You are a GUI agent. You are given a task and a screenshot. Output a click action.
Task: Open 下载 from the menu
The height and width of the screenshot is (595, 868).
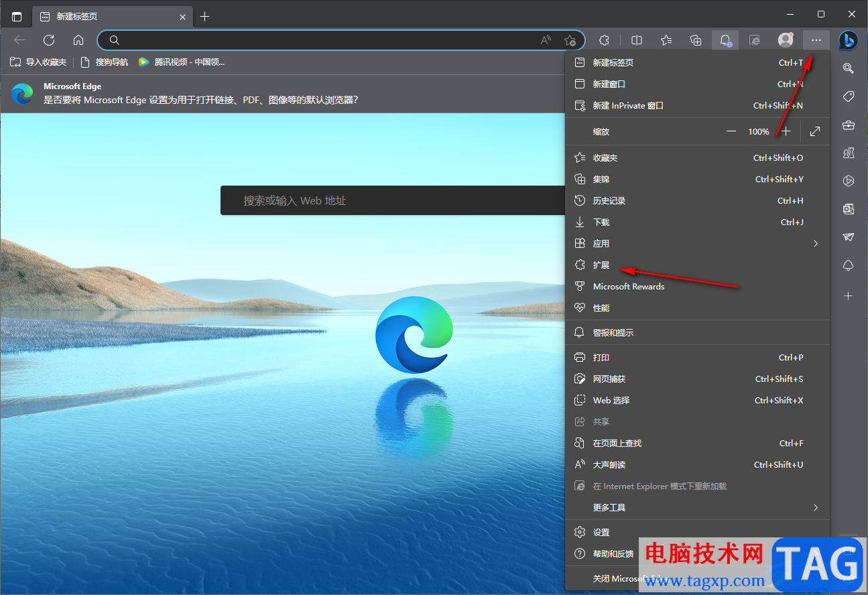coord(698,222)
